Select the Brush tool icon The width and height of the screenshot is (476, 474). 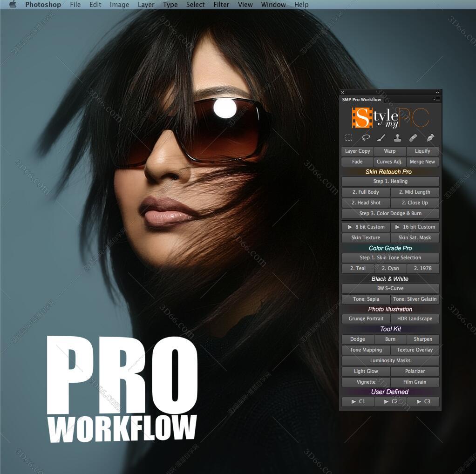tap(381, 138)
